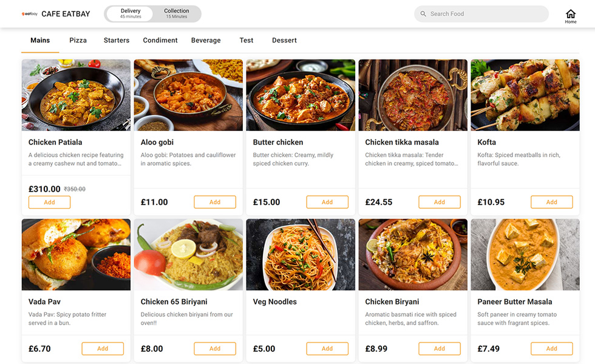Add Butter chicken to the order
Viewport: 595px width, 364px height.
point(327,202)
